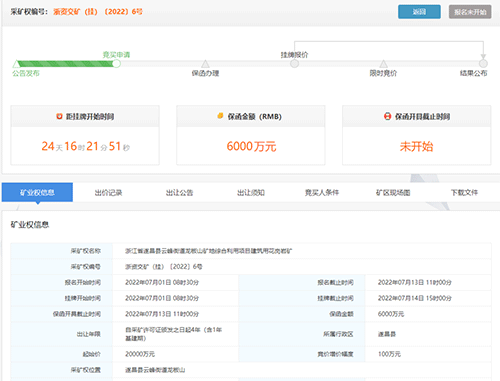Click the 限时竞价 triangle stage marker
Screen dimensions: 500x381
pyautogui.click(x=383, y=63)
